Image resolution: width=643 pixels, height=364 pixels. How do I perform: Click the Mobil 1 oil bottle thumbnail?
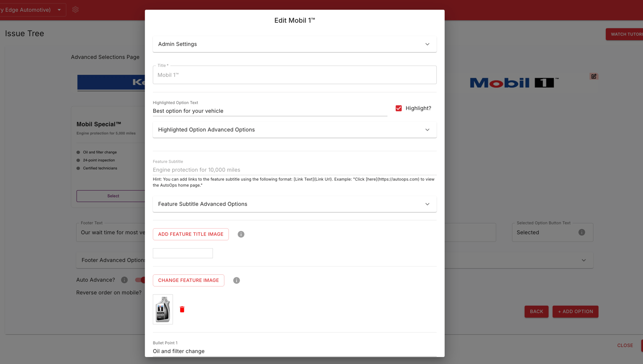(163, 309)
